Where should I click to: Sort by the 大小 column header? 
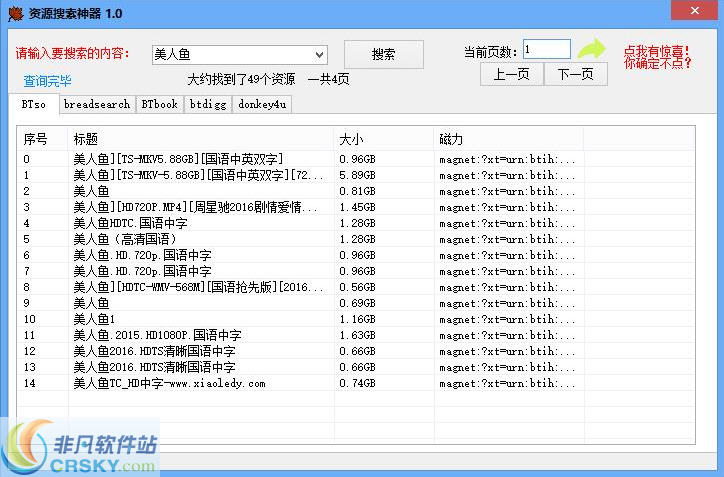pos(384,139)
